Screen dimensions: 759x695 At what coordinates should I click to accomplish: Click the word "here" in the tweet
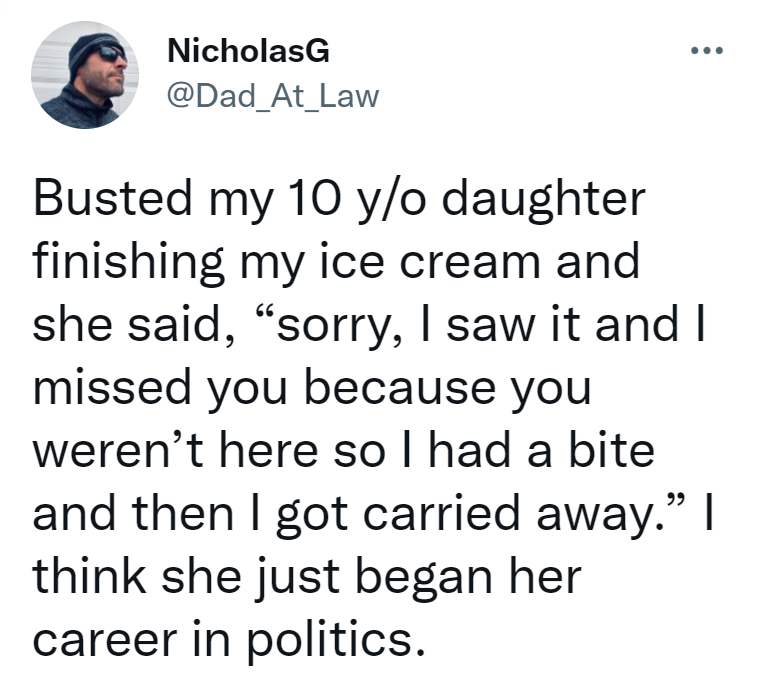271,451
